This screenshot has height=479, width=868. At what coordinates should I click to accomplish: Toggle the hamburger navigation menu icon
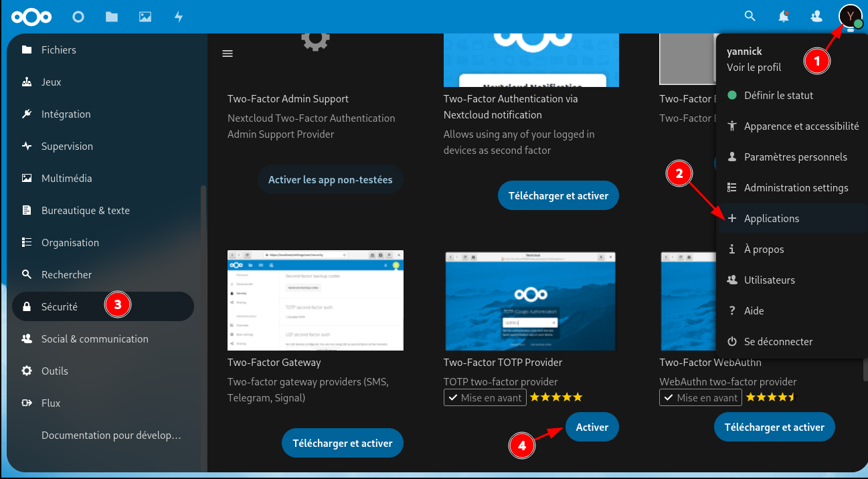click(228, 54)
